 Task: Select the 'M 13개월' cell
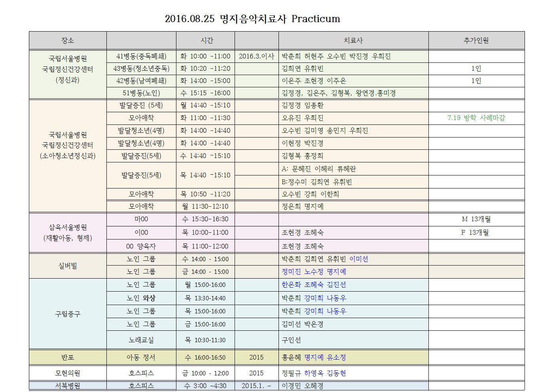click(476, 219)
